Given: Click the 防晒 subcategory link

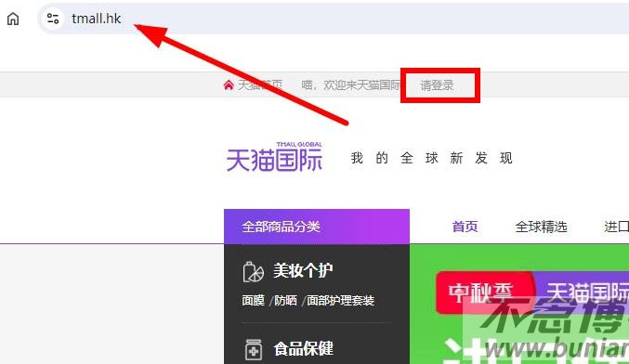Looking at the screenshot, I should (x=285, y=300).
